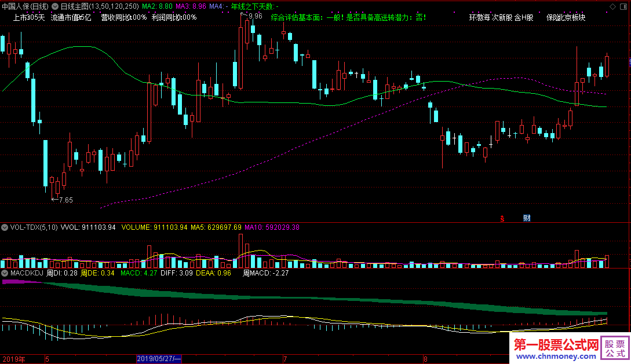This screenshot has width=631, height=364.
Task: Click the MA5: 629697.69 volume value
Action: pyautogui.click(x=216, y=227)
